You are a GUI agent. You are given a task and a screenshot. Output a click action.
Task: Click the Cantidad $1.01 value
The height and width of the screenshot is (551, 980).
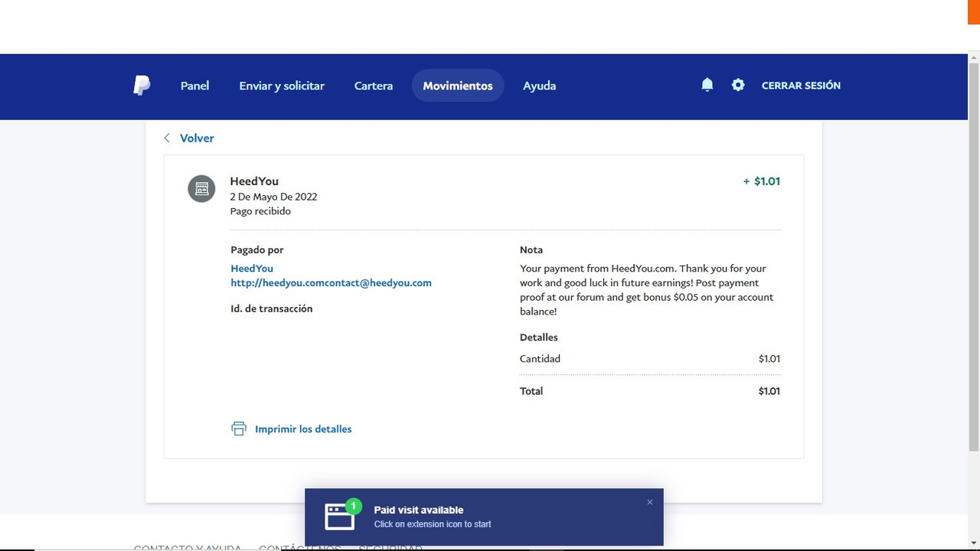(x=769, y=359)
